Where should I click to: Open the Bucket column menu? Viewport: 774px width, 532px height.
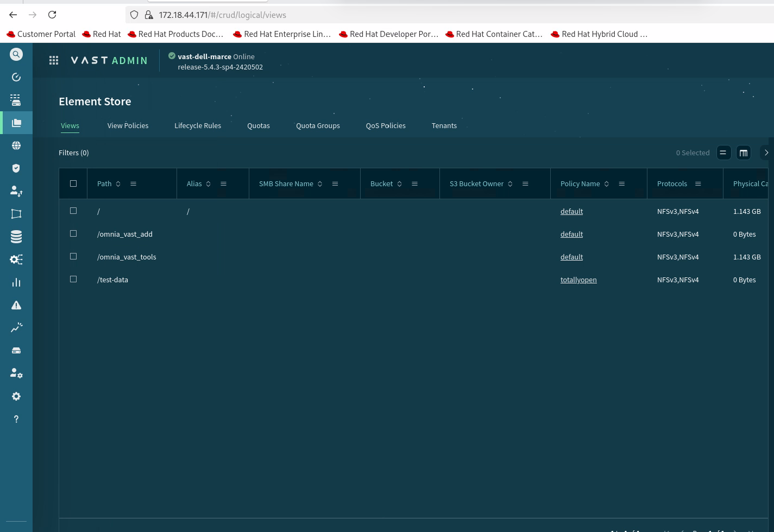[x=414, y=184]
